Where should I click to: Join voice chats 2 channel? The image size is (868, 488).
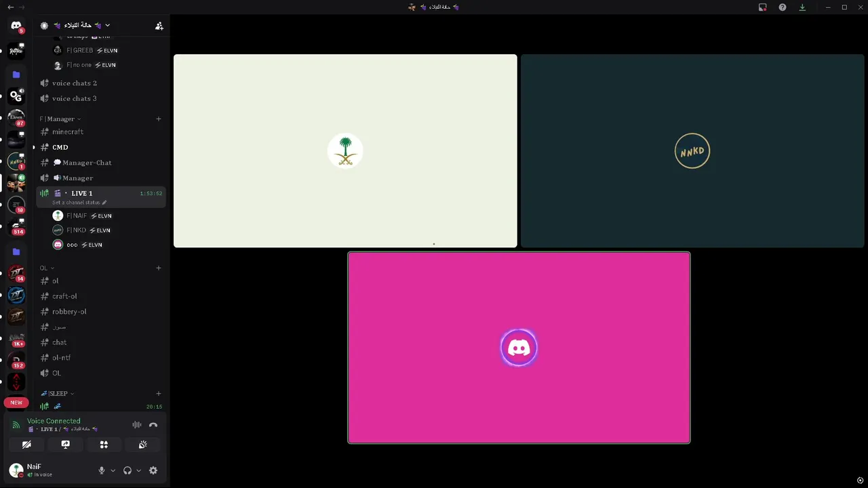pyautogui.click(x=101, y=83)
